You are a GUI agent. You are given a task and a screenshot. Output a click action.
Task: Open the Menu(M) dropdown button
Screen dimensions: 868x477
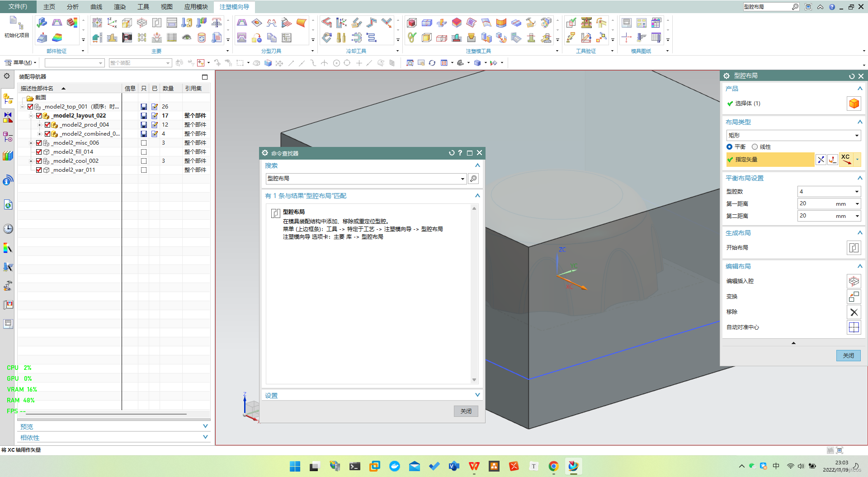pyautogui.click(x=20, y=63)
